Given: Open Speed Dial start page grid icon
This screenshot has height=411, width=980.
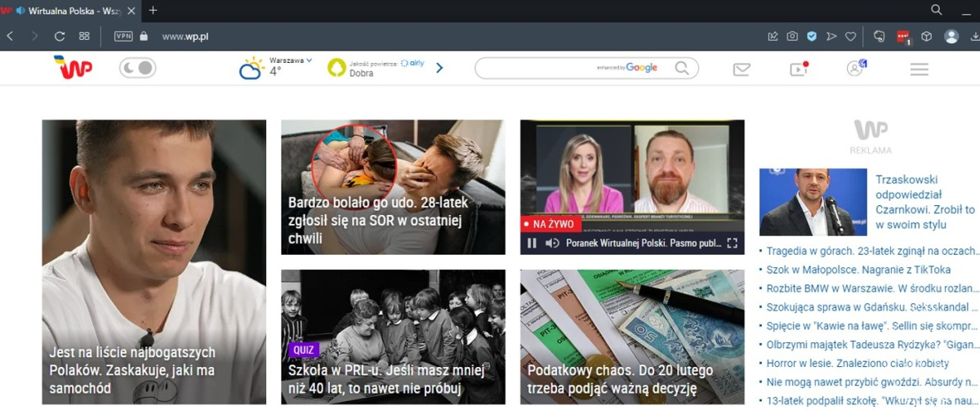Looking at the screenshot, I should [84, 36].
